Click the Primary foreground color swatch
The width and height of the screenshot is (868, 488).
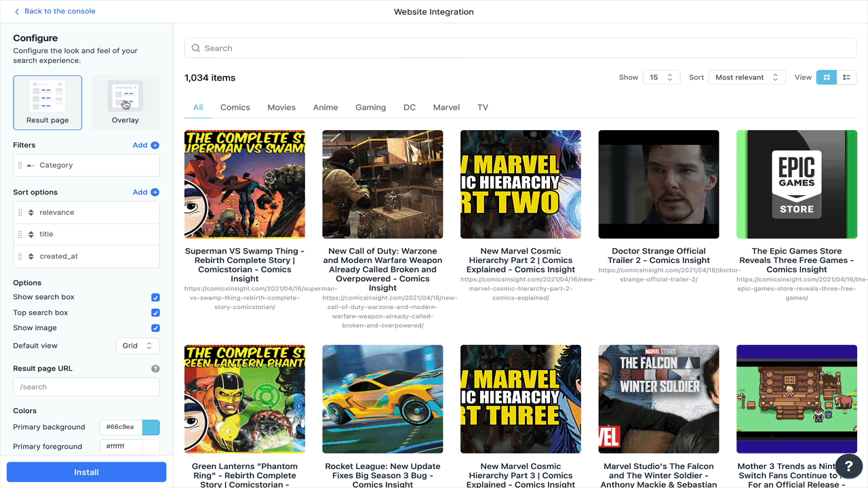(x=151, y=447)
